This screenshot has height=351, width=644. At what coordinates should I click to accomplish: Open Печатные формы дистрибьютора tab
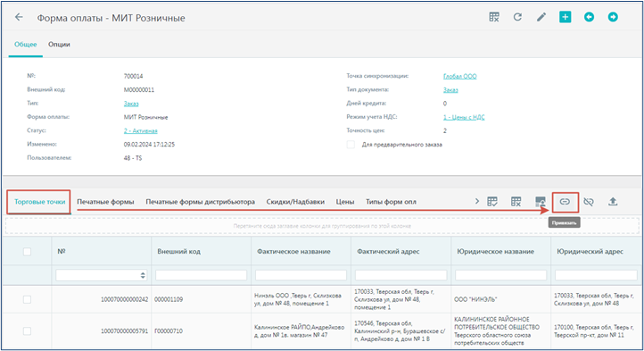[201, 202]
